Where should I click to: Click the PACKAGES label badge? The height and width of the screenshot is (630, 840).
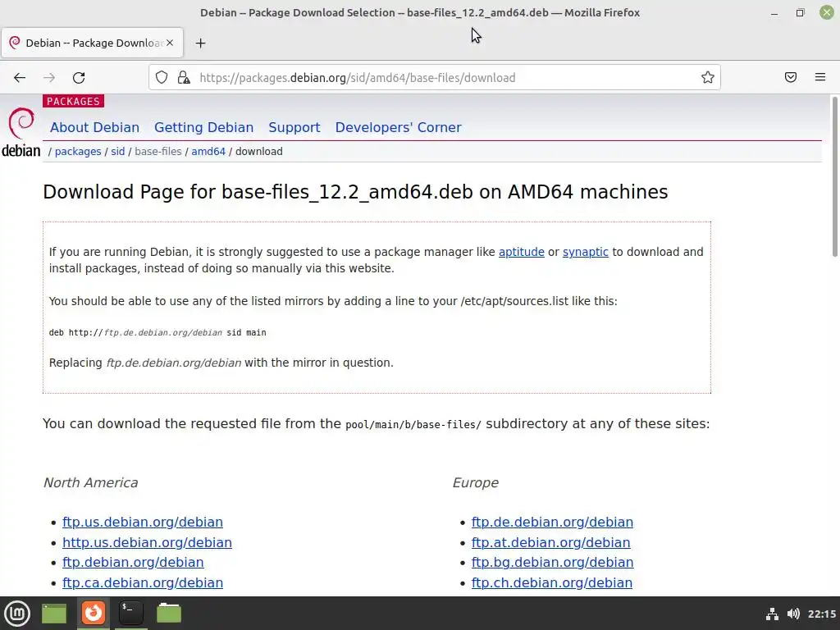pos(73,101)
